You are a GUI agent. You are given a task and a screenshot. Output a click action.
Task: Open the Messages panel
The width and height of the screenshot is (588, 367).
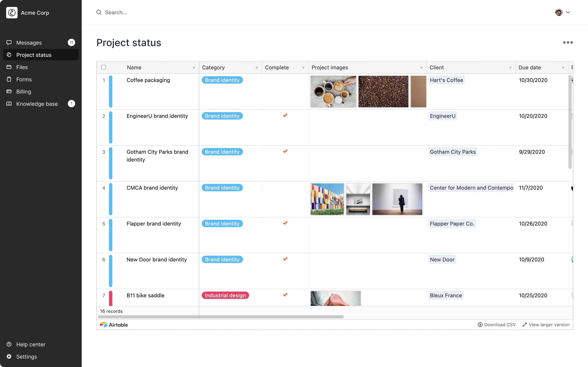coord(29,42)
